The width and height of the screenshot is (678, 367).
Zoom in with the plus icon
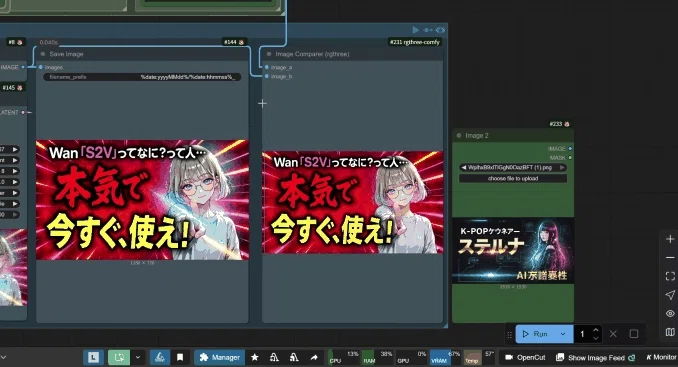click(670, 239)
